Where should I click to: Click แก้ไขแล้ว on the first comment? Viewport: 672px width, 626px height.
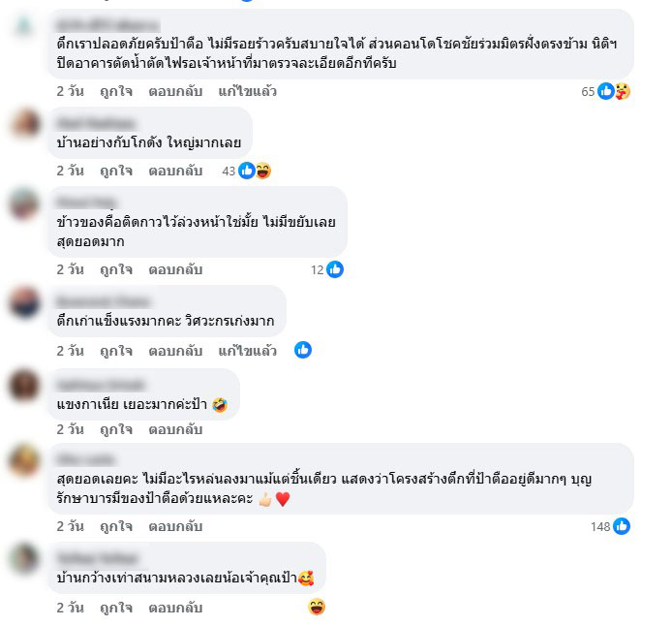coord(247,91)
